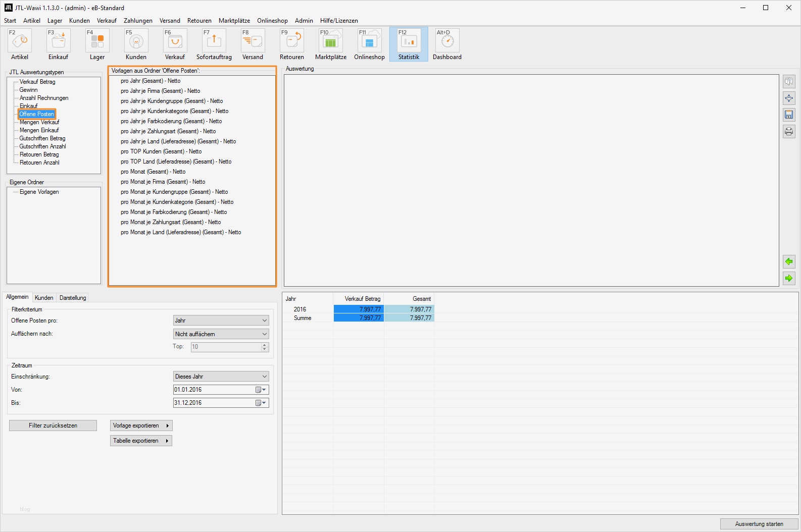Switch to the Kunden filter tab
Screen dimensions: 801x532
tap(44, 298)
